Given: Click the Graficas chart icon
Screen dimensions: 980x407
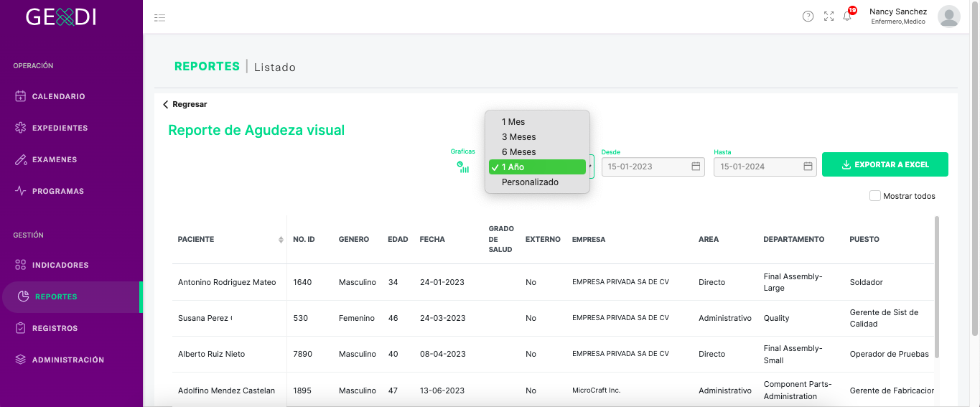Looking at the screenshot, I should (463, 167).
